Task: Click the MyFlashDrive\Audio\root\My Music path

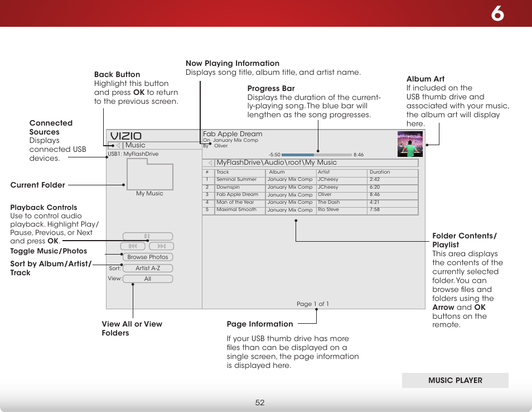Action: coord(277,162)
